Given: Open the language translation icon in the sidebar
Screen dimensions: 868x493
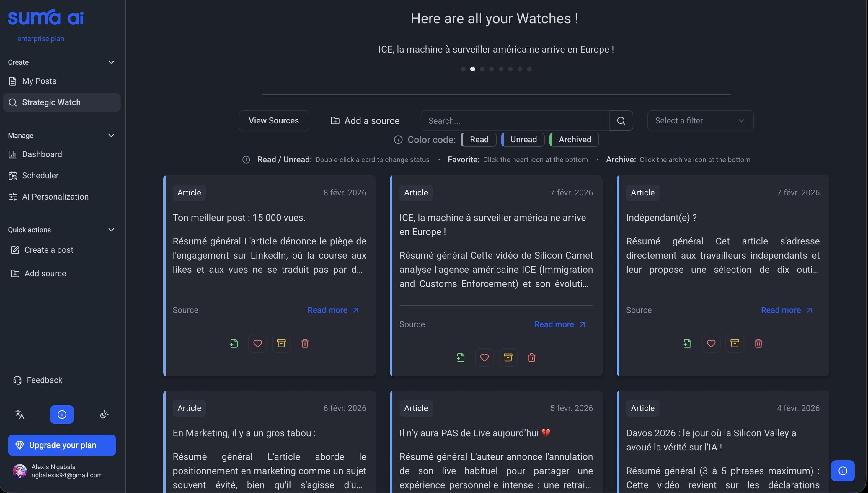Looking at the screenshot, I should (x=20, y=414).
